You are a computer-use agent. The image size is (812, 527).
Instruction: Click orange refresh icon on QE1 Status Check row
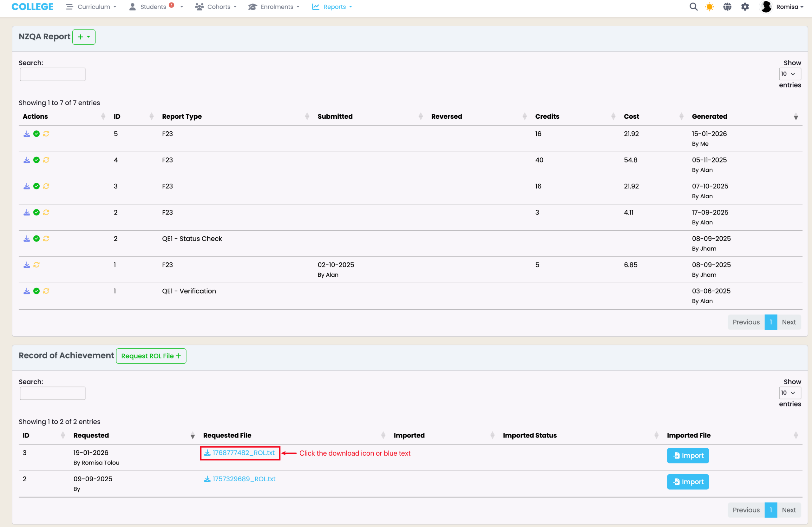pyautogui.click(x=46, y=239)
